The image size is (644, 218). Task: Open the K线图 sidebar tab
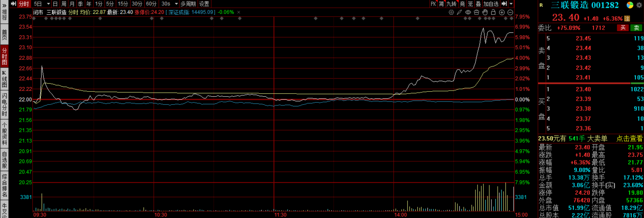[4, 79]
